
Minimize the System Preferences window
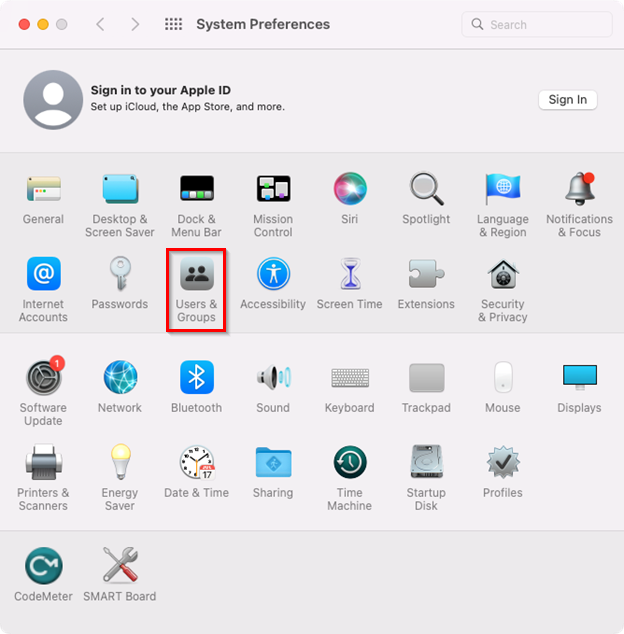pos(43,24)
